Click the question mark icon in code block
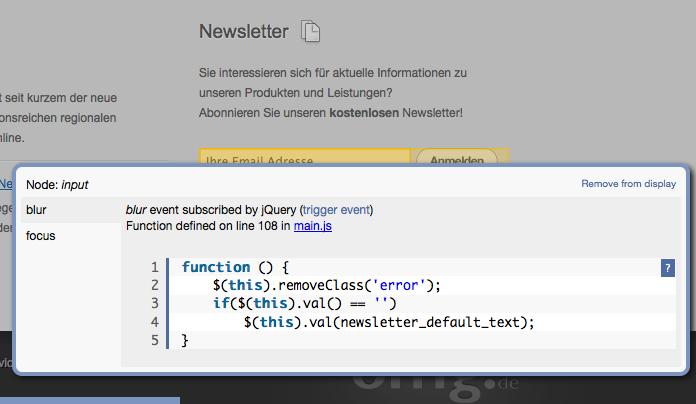The width and height of the screenshot is (696, 404). (x=668, y=267)
